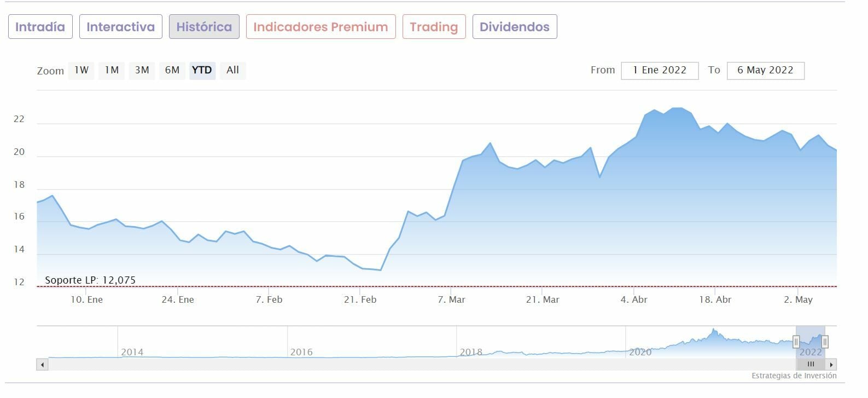This screenshot has height=398, width=868.
Task: Choose the 3M zoom range
Action: (x=142, y=70)
